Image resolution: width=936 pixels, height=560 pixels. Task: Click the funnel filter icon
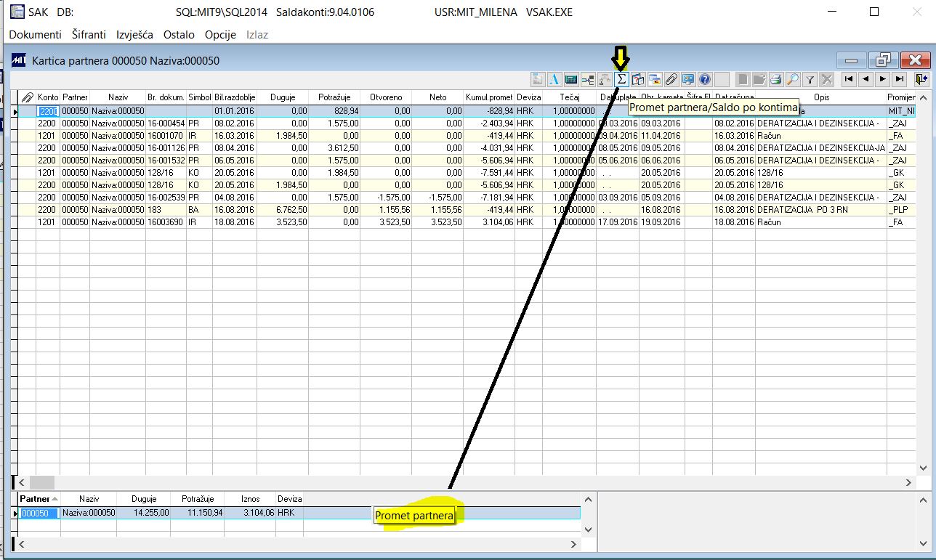[810, 79]
